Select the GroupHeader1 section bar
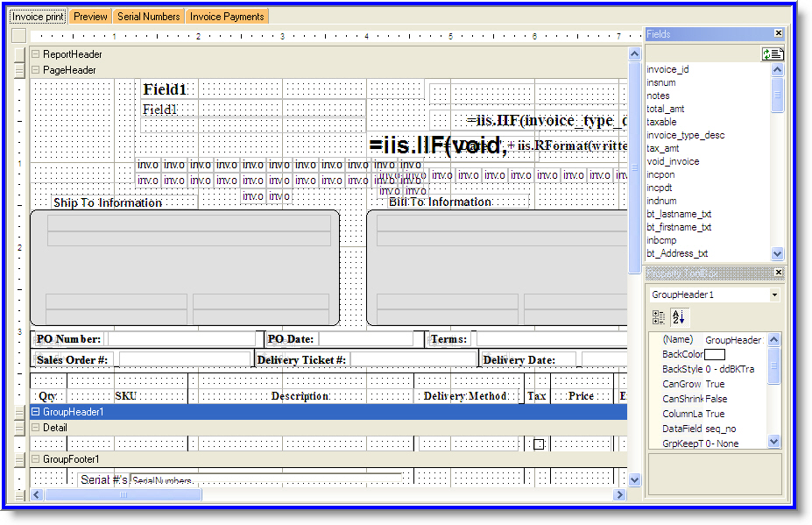Image resolution: width=812 pixels, height=525 pixels. 328,412
